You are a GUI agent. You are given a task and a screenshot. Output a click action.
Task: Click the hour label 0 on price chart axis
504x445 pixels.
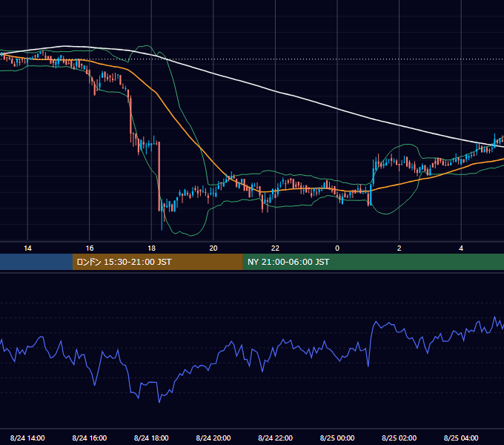(x=337, y=248)
